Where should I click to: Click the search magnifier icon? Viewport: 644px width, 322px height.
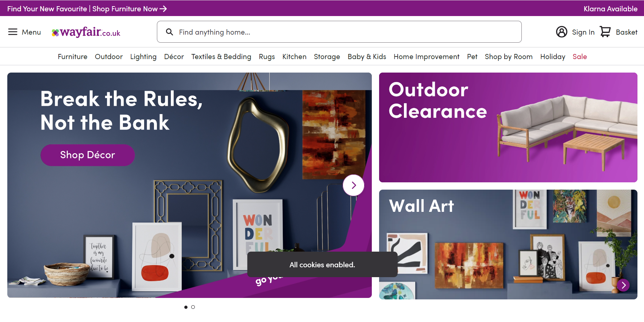coord(169,32)
